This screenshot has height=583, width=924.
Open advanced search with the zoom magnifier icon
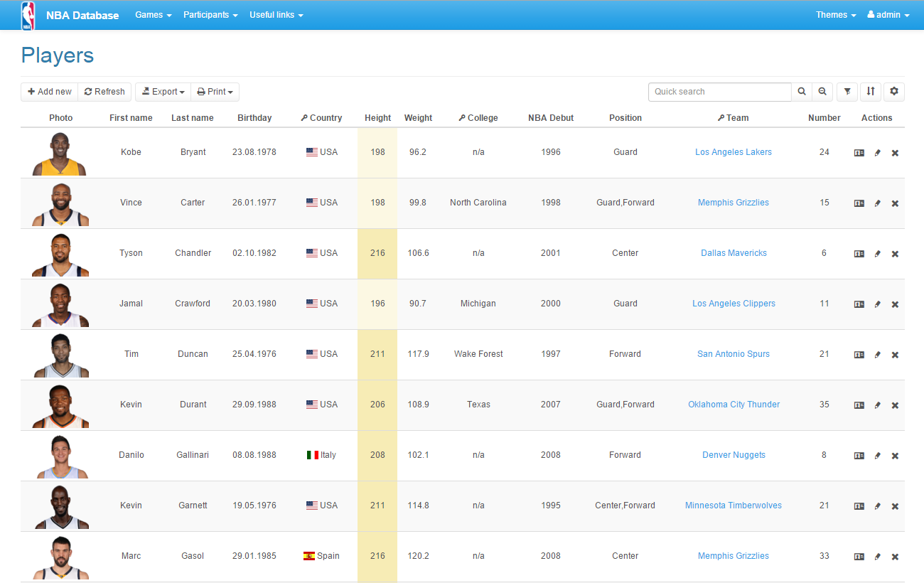(822, 92)
